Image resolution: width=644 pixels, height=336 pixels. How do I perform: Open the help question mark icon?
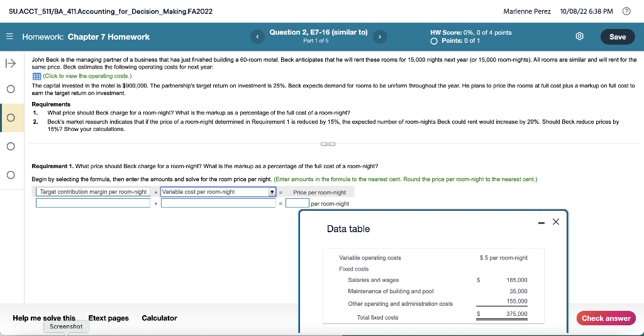627,11
